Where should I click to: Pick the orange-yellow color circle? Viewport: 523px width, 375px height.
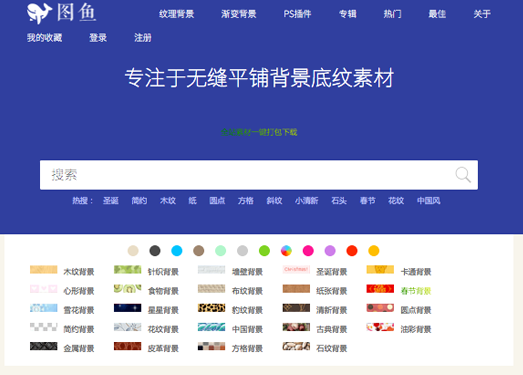point(374,251)
